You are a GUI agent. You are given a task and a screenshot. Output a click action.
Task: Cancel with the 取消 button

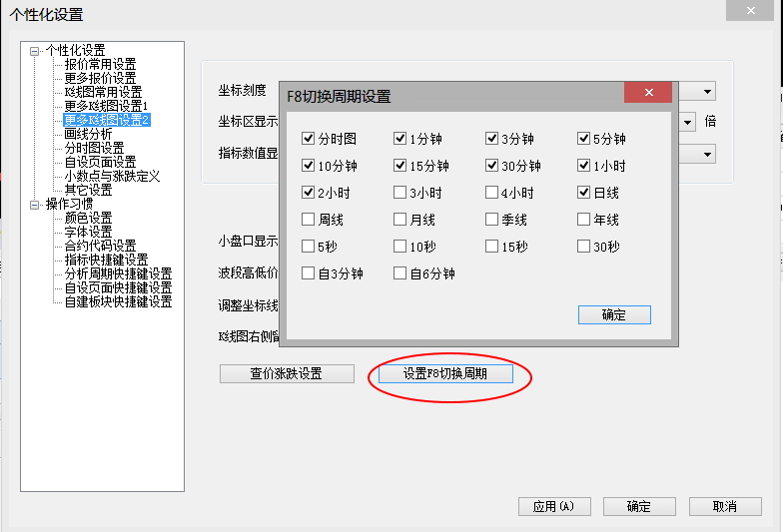725,507
